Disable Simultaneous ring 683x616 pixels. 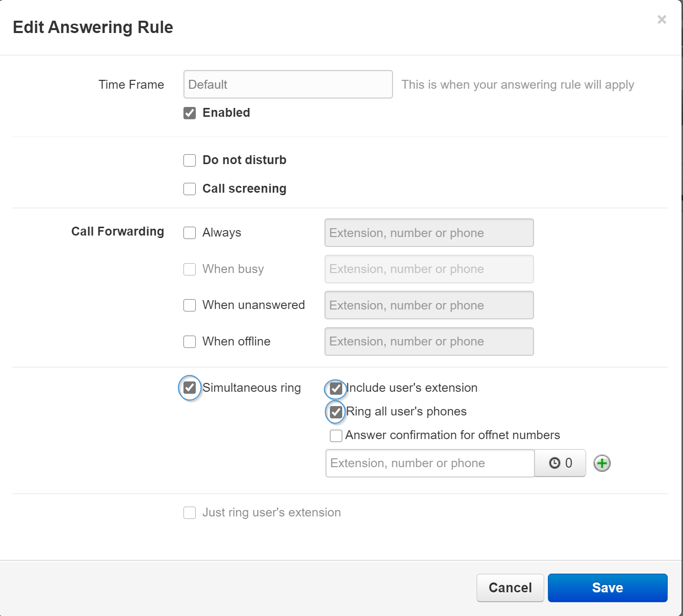pos(190,388)
